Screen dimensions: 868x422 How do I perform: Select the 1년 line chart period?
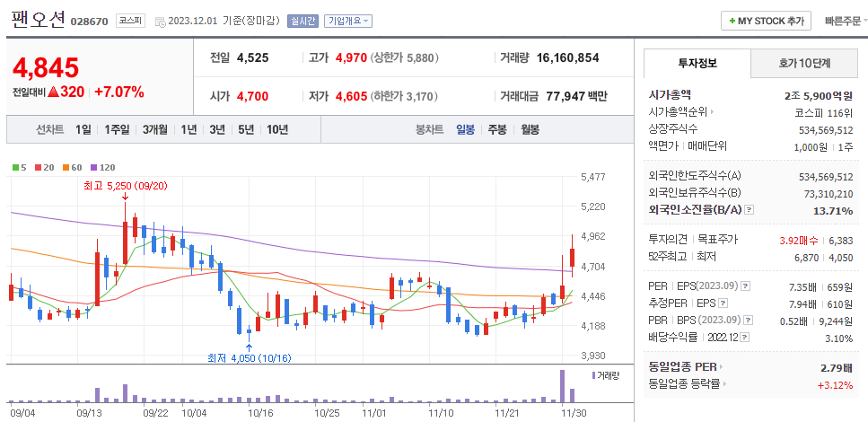[189, 130]
